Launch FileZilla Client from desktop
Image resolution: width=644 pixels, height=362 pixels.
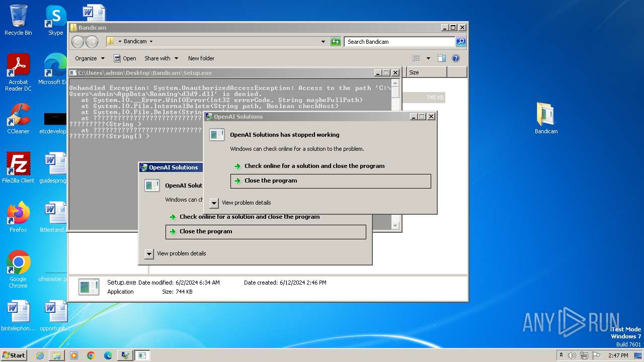pyautogui.click(x=18, y=167)
